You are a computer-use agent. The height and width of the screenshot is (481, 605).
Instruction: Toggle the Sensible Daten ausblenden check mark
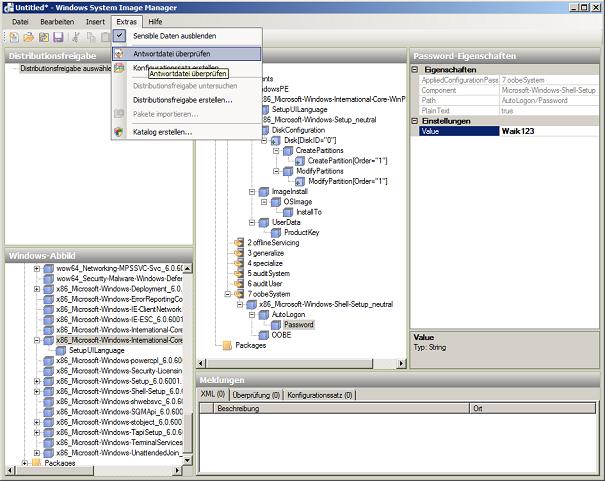pyautogui.click(x=120, y=36)
